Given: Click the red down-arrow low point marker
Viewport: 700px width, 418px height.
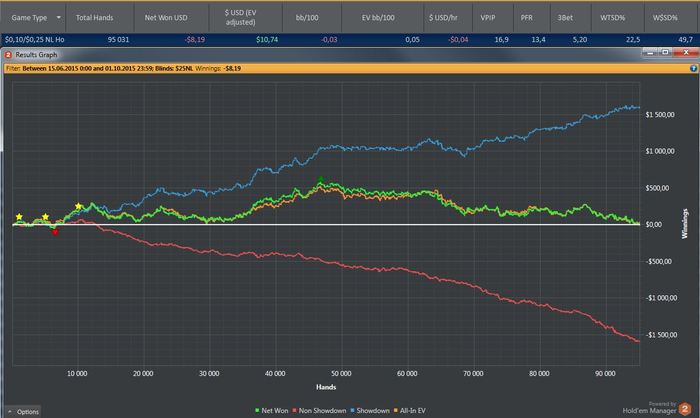Looking at the screenshot, I should pyautogui.click(x=55, y=232).
